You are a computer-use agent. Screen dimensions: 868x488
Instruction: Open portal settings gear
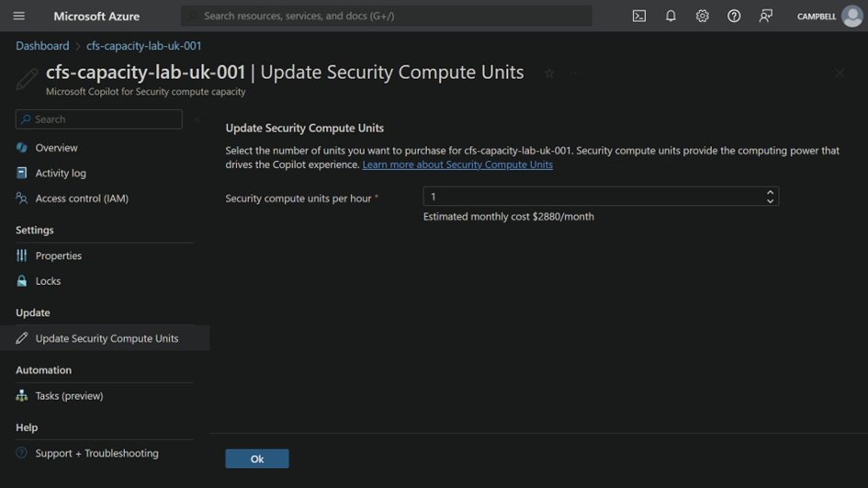pos(702,16)
